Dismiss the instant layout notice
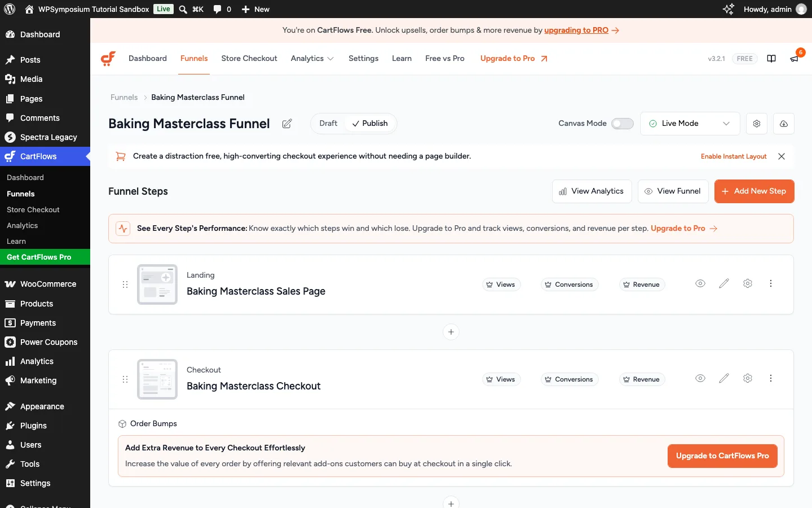The image size is (812, 508). (782, 156)
